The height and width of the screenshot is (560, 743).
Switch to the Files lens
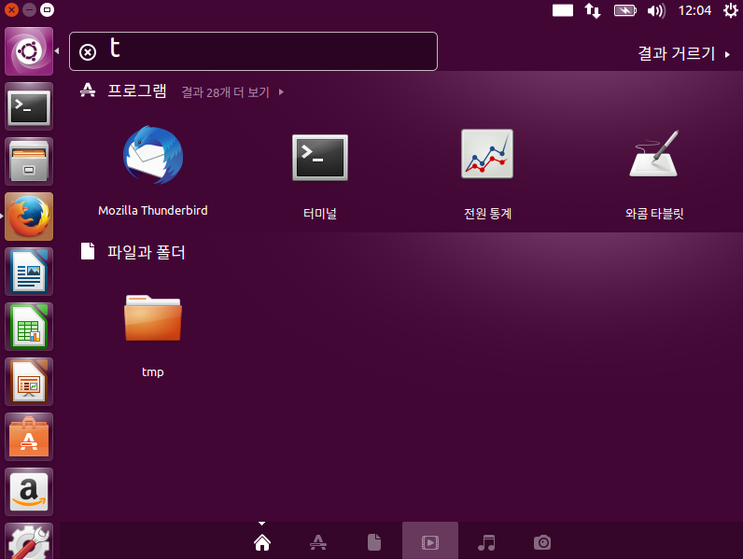(374, 542)
